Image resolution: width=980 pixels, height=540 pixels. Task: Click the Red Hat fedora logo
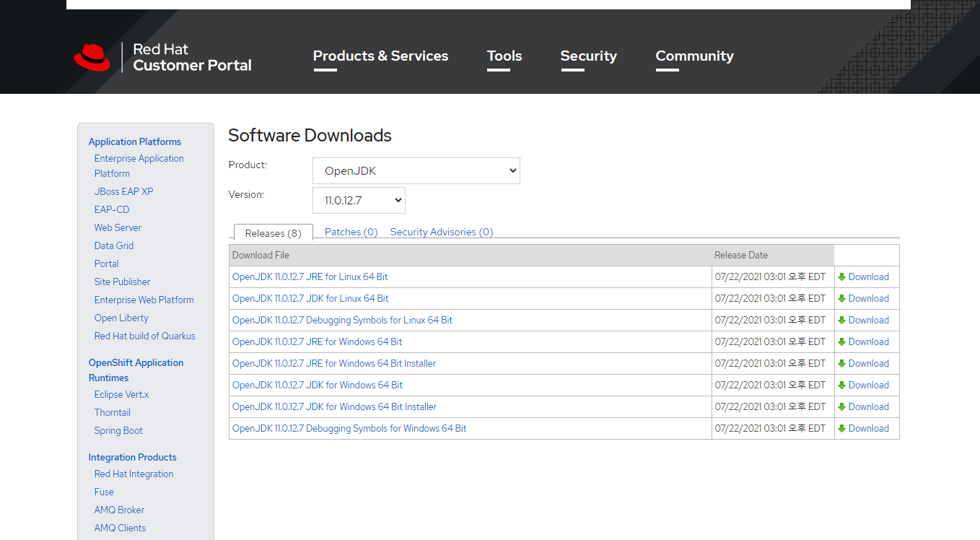[92, 57]
